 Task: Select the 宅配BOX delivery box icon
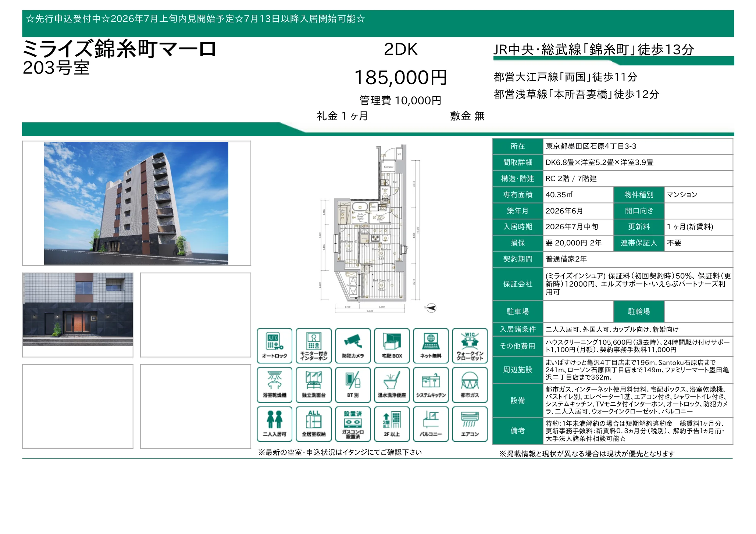[x=392, y=346]
